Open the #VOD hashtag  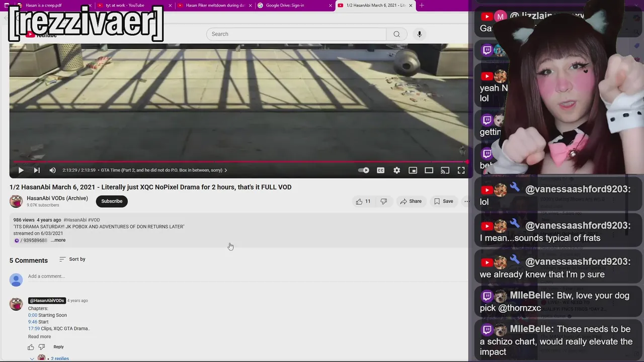tap(94, 220)
